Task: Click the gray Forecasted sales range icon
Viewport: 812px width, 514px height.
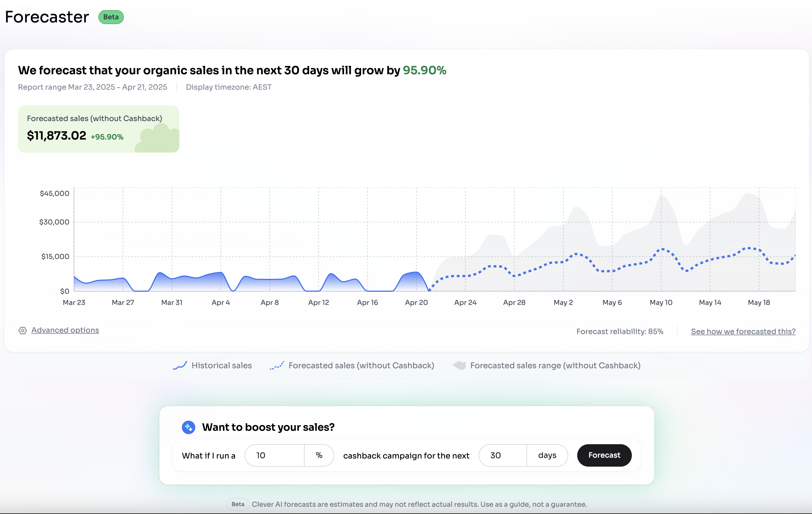Action: pyautogui.click(x=459, y=365)
